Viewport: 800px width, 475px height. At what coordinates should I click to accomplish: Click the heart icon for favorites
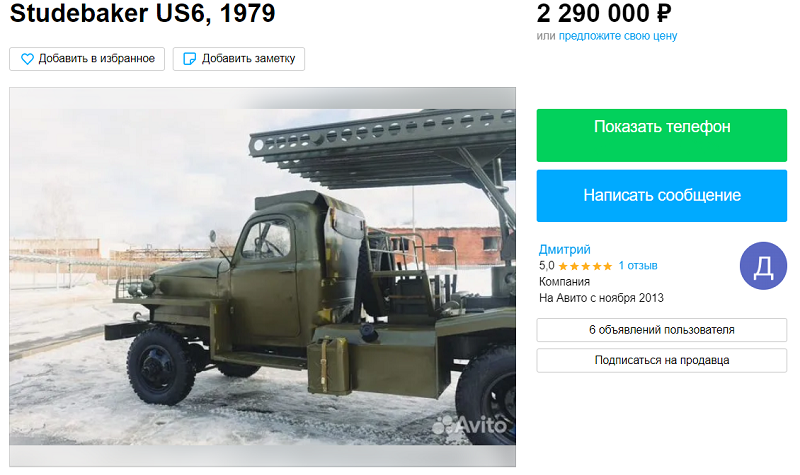[27, 59]
